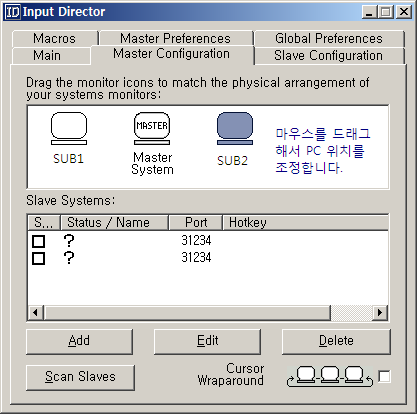Click the Delete button
Screen dimensions: 417x414
point(336,341)
